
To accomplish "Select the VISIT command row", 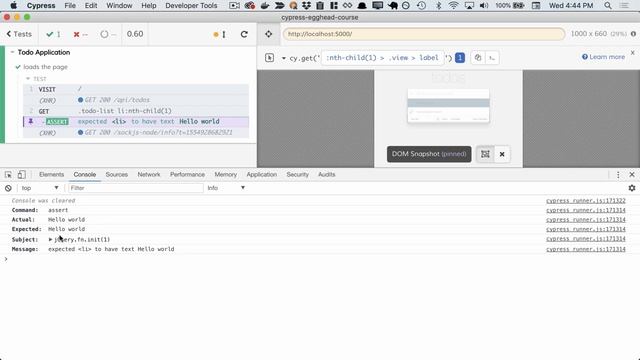I will click(x=136, y=89).
